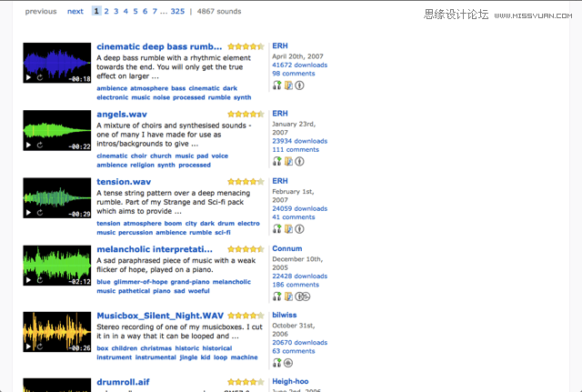
Task: Open the drumroll.aif sound page
Action: pos(123,382)
